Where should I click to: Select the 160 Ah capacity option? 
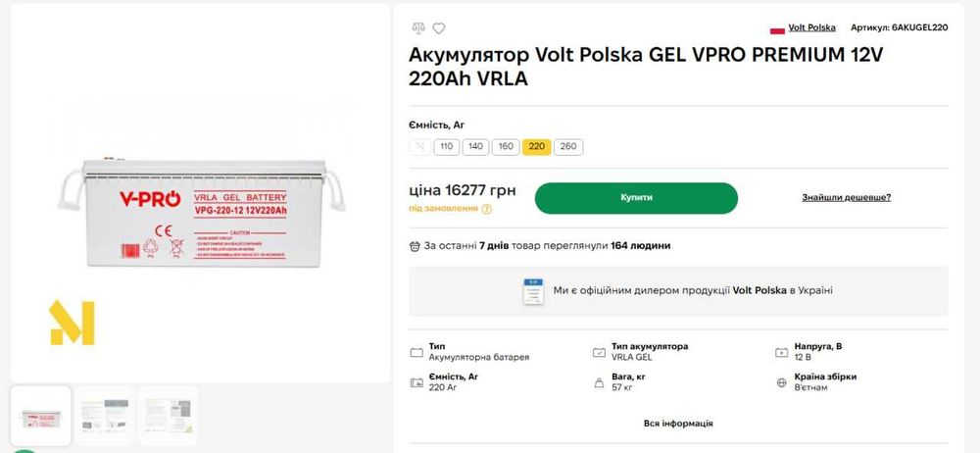point(506,147)
